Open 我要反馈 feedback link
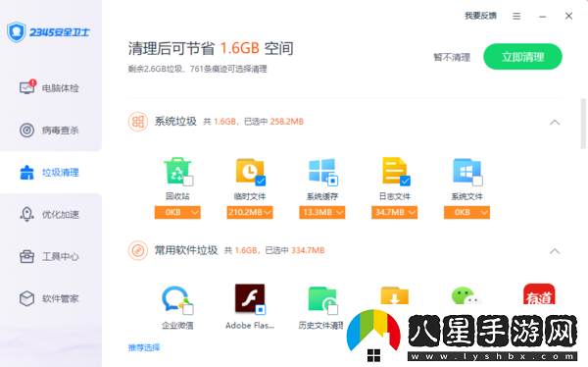The height and width of the screenshot is (367, 588). click(x=480, y=16)
